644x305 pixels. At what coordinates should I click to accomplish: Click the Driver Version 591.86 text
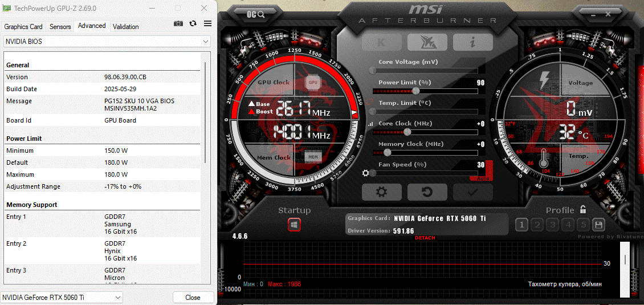click(x=403, y=231)
